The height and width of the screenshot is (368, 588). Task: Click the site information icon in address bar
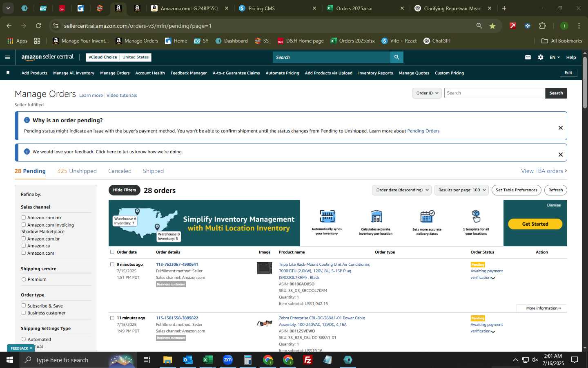(56, 26)
